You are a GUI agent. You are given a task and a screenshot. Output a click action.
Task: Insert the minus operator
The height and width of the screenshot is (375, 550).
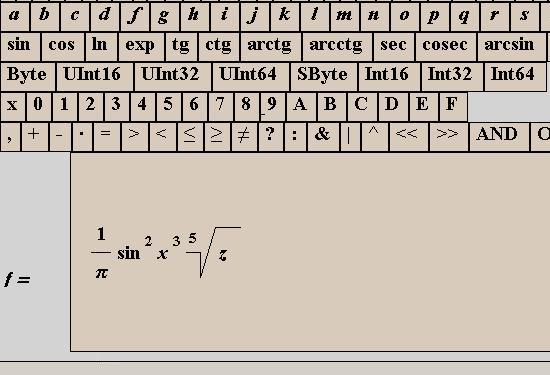60,137
